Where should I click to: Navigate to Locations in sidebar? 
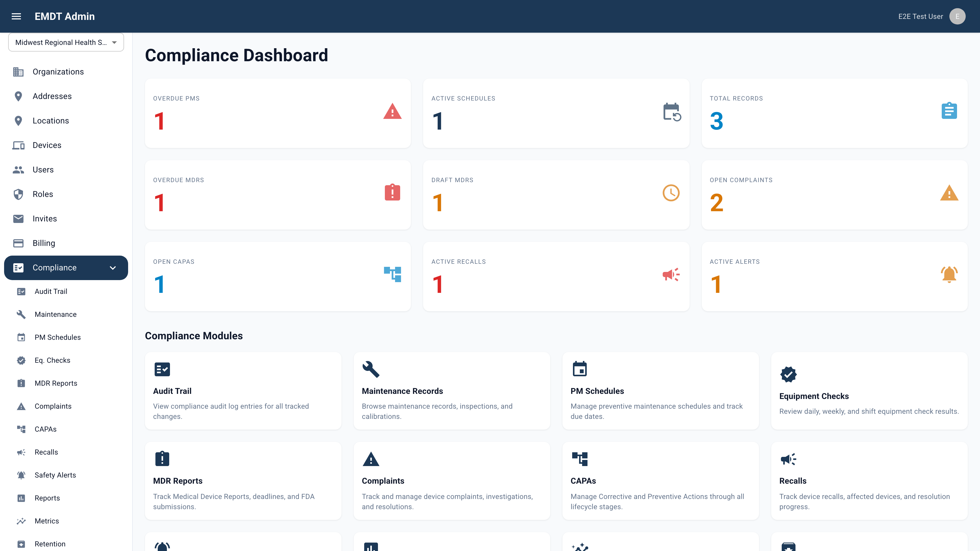click(66, 121)
